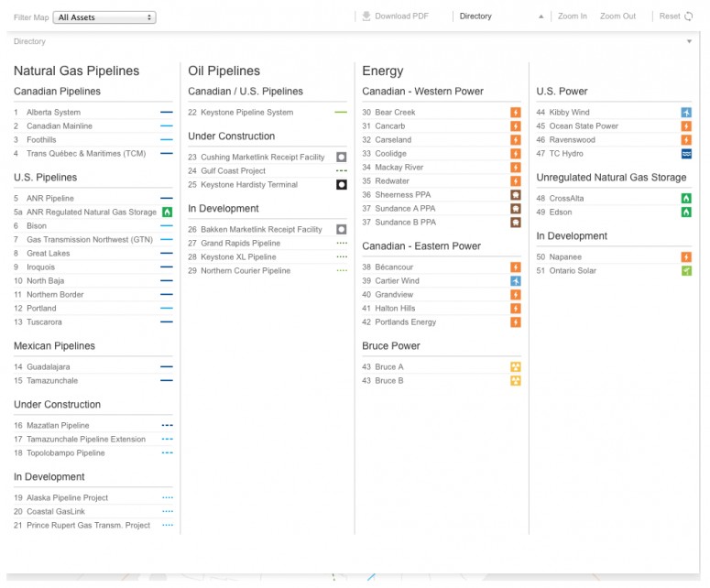The height and width of the screenshot is (588, 710).
Task: Click the Edson gas storage icon
Action: (x=686, y=212)
